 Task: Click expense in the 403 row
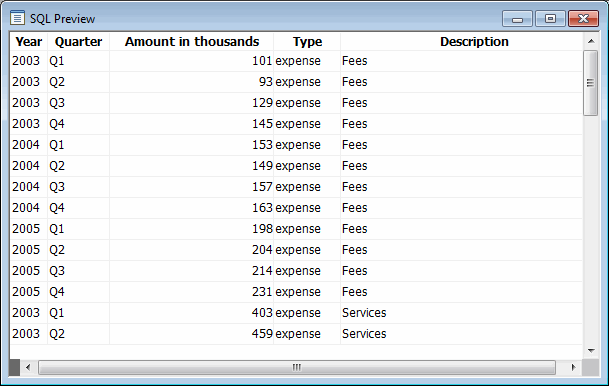298,313
